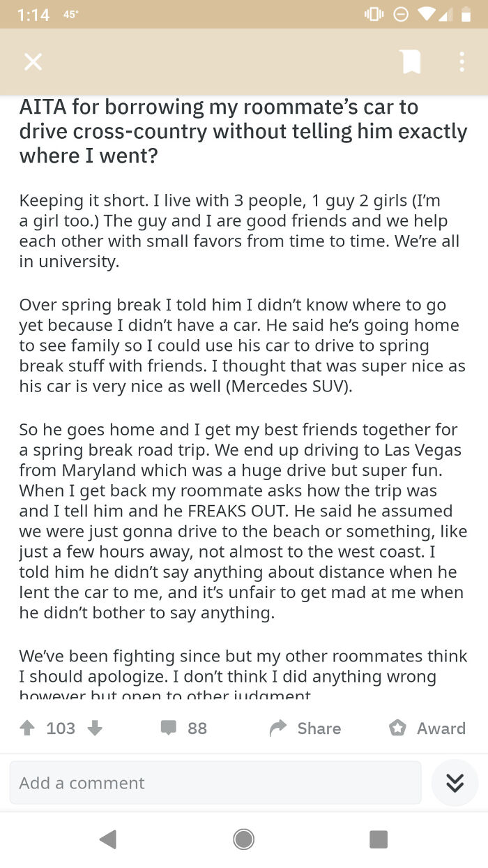The height and width of the screenshot is (868, 488).
Task: Close the post with the X icon
Action: (33, 61)
